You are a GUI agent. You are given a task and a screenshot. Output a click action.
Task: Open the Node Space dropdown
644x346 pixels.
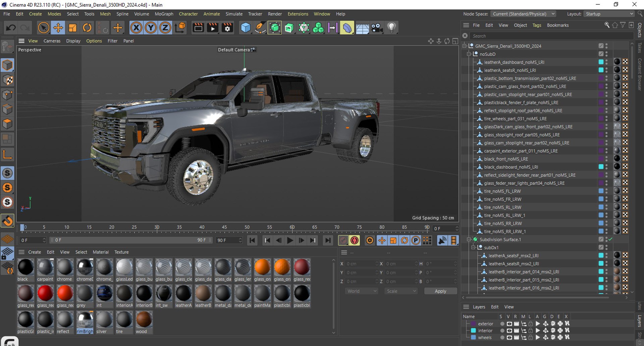(523, 14)
